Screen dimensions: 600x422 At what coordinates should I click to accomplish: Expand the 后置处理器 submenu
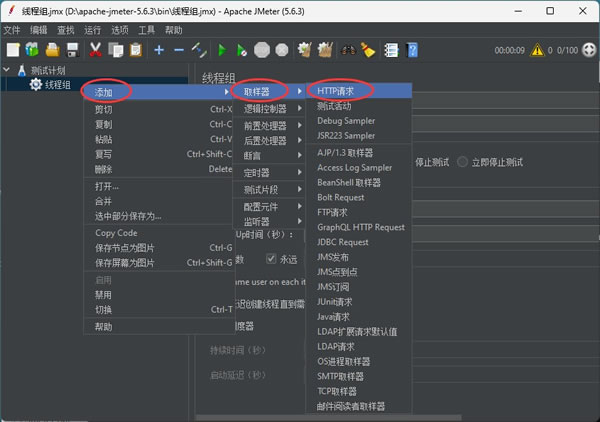pos(269,140)
